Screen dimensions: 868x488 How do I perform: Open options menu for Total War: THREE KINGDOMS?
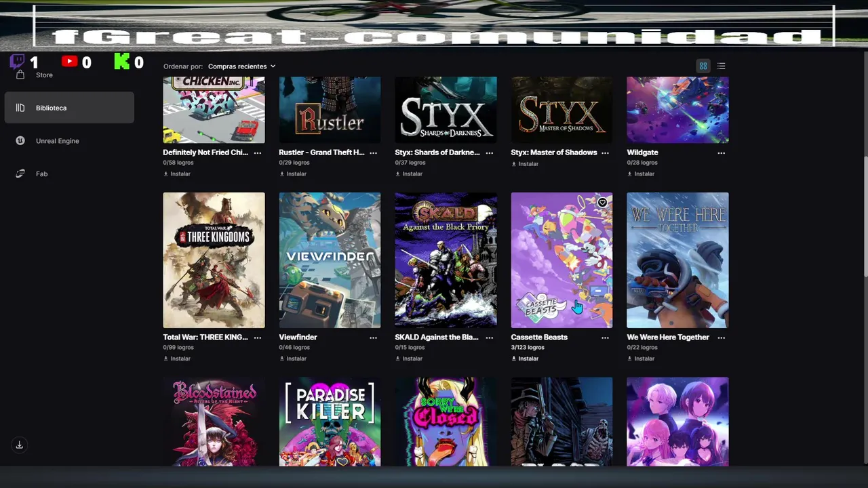coord(258,338)
